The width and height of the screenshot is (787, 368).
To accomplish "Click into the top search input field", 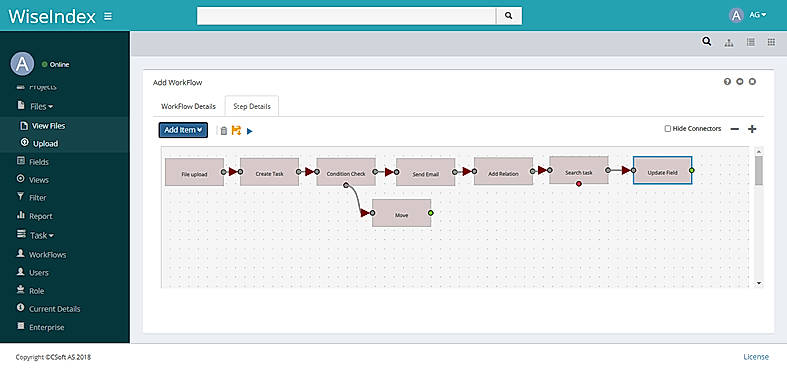I will 346,16.
